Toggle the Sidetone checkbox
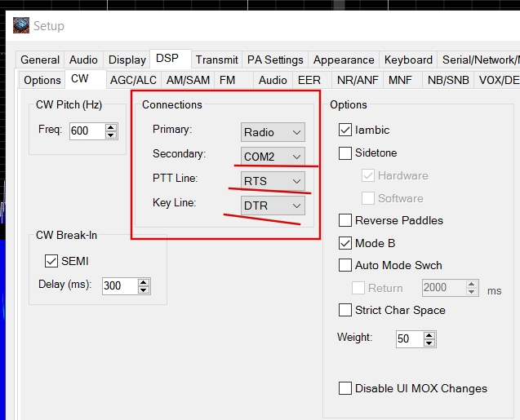The image size is (520, 420). coord(345,153)
